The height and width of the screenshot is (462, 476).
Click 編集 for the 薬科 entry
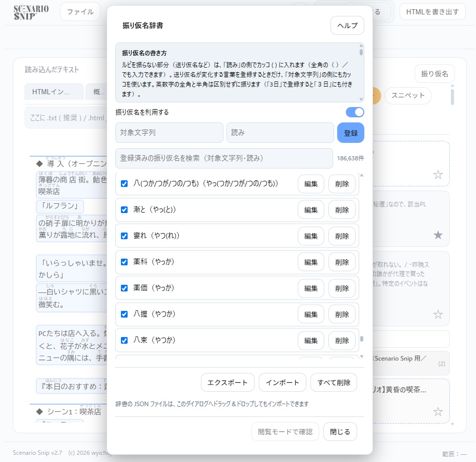pos(311,262)
